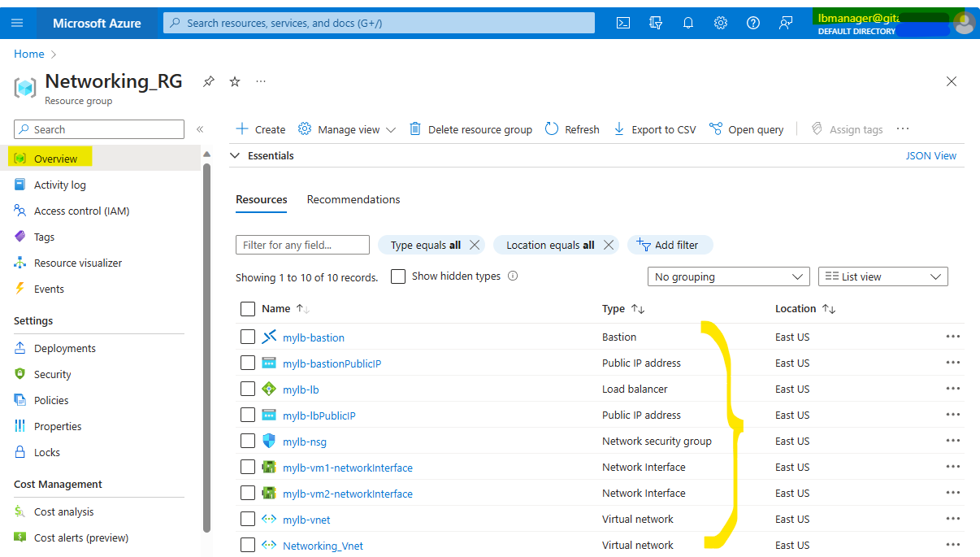Screen dimensions: 980x557
Task: Open Cost analysis in sidebar
Action: pyautogui.click(x=63, y=511)
